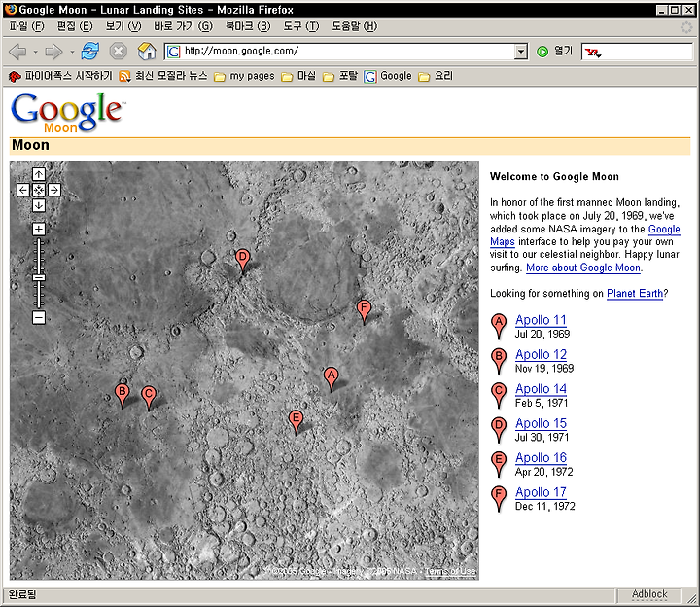Click the Forward arrow button
Viewport: 700px width, 607px height.
(54, 52)
